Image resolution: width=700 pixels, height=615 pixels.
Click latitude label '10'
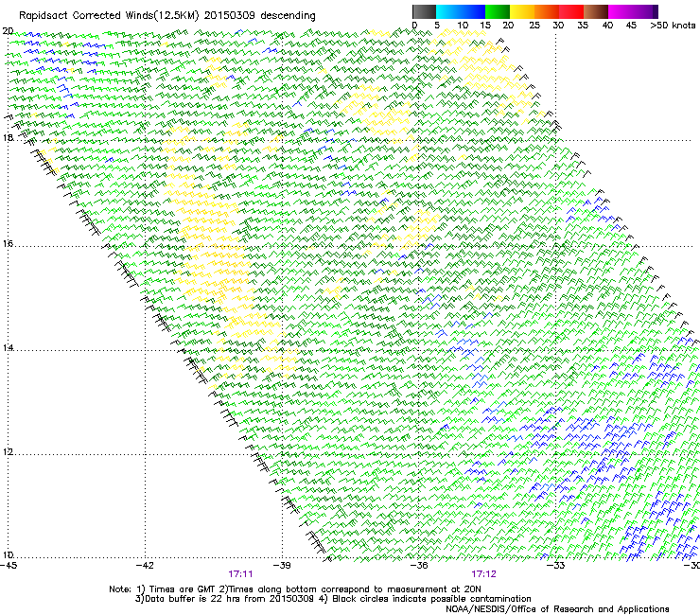(x=8, y=554)
